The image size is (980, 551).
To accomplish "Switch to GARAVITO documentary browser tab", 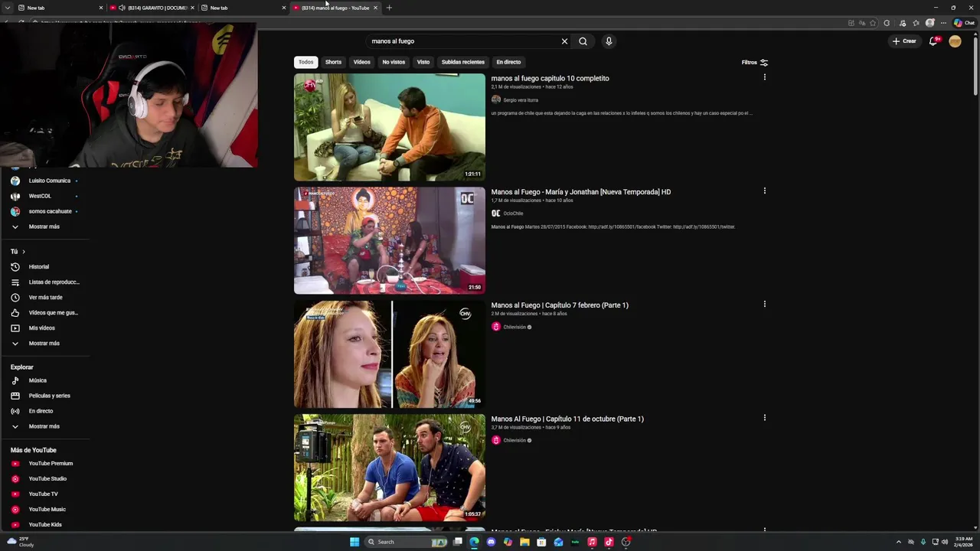I will (x=151, y=8).
